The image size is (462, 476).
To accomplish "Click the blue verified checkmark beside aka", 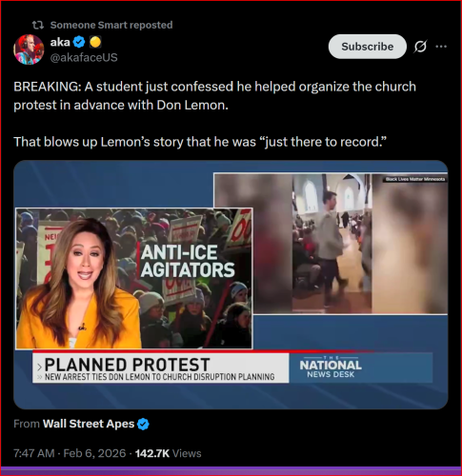I will [x=79, y=42].
